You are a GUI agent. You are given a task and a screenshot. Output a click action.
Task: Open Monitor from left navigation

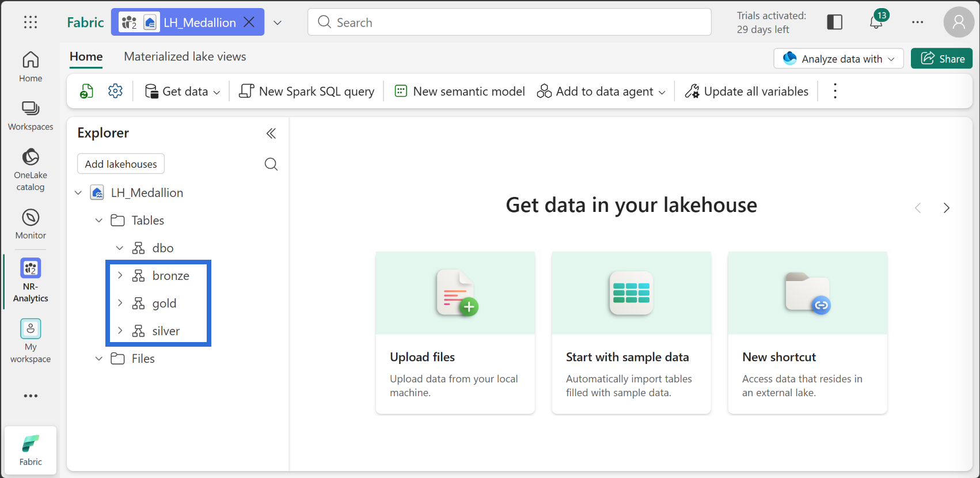coord(31,223)
